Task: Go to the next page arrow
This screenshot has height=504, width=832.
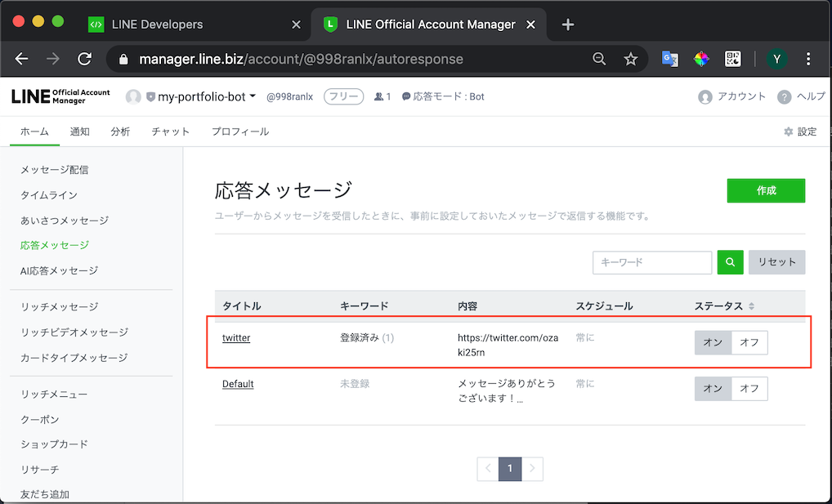Action: (532, 468)
